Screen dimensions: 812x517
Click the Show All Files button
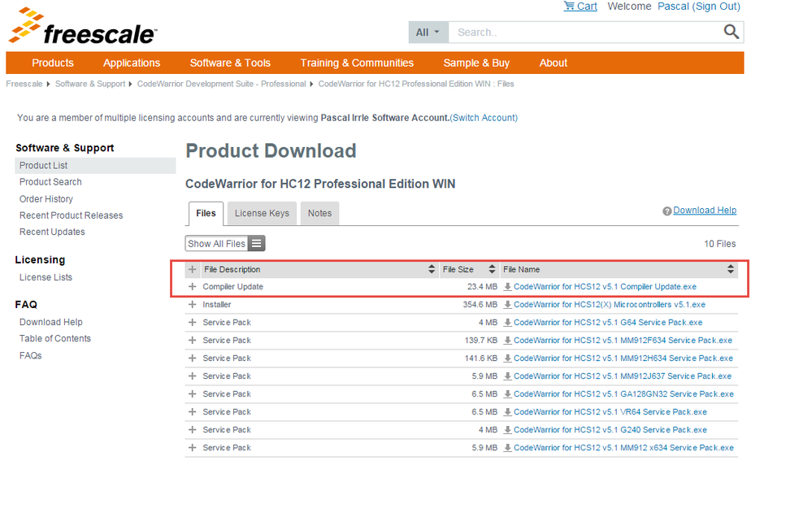tap(225, 244)
